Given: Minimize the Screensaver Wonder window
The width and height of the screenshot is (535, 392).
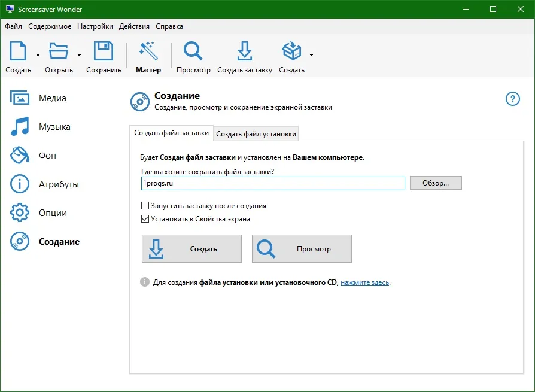Looking at the screenshot, I should (466, 9).
